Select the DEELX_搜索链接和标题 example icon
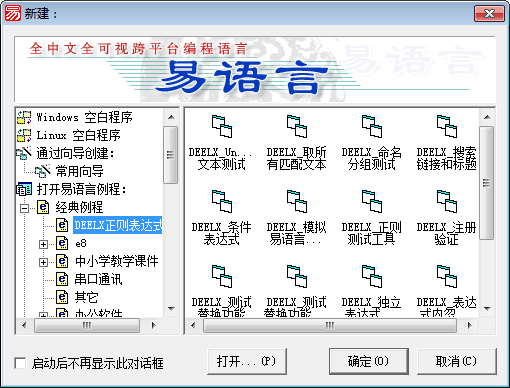The height and width of the screenshot is (388, 510). coord(447,126)
